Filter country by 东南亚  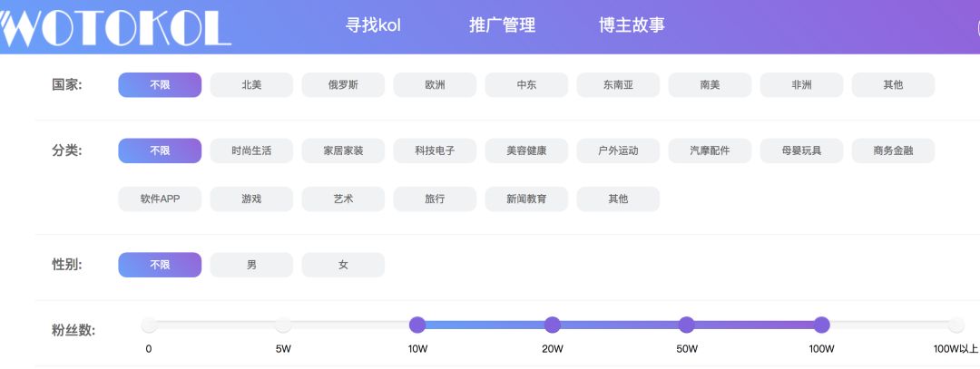click(618, 85)
